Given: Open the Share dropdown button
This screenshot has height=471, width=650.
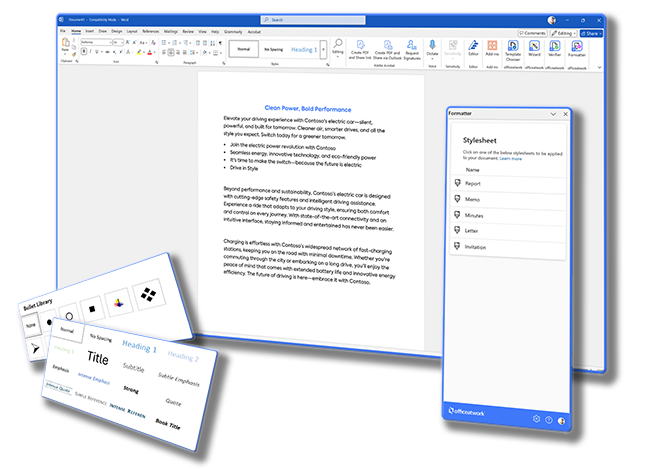Looking at the screenshot, I should tap(591, 33).
